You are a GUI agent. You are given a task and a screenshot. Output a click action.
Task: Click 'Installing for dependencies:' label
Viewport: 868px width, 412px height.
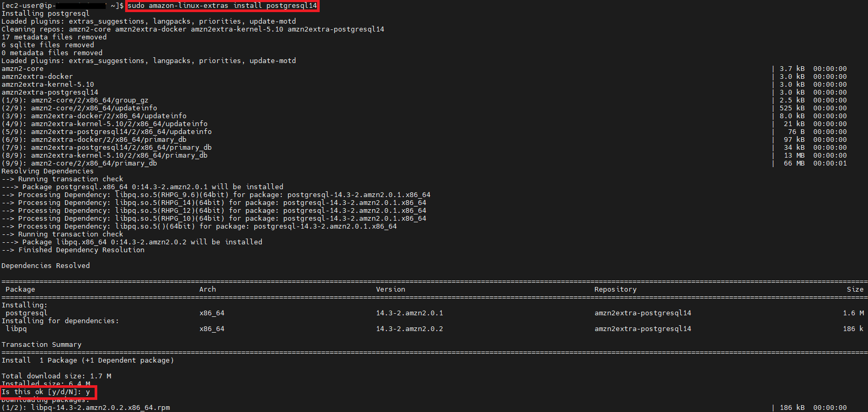click(x=60, y=321)
